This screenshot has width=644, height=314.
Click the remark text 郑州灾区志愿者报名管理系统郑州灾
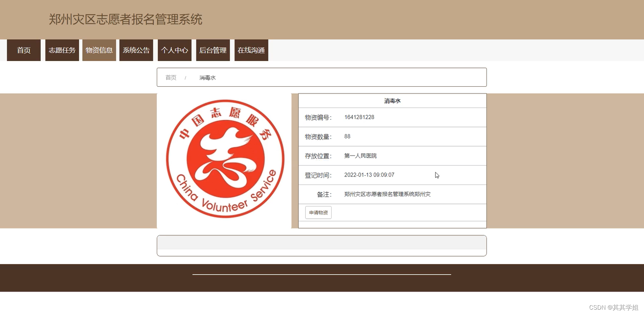tap(387, 194)
